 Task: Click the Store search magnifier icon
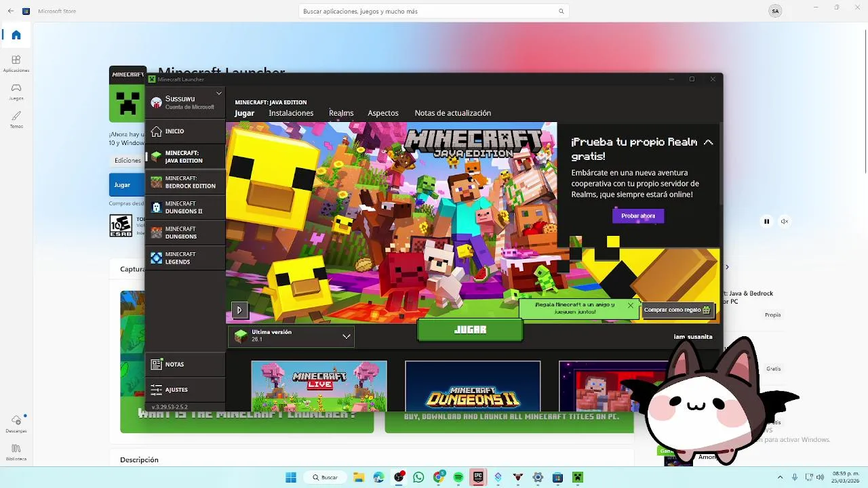[561, 12]
